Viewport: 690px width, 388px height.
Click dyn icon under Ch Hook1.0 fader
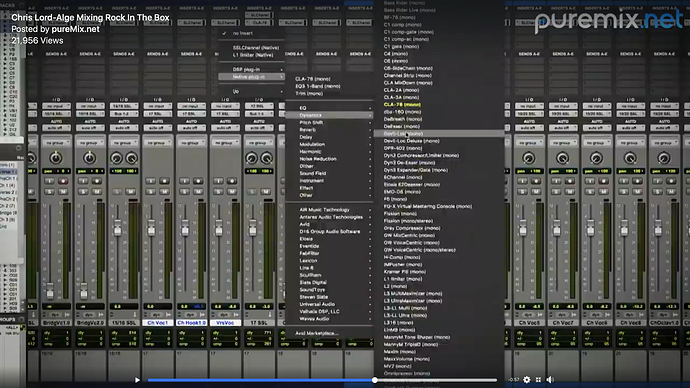(190, 315)
